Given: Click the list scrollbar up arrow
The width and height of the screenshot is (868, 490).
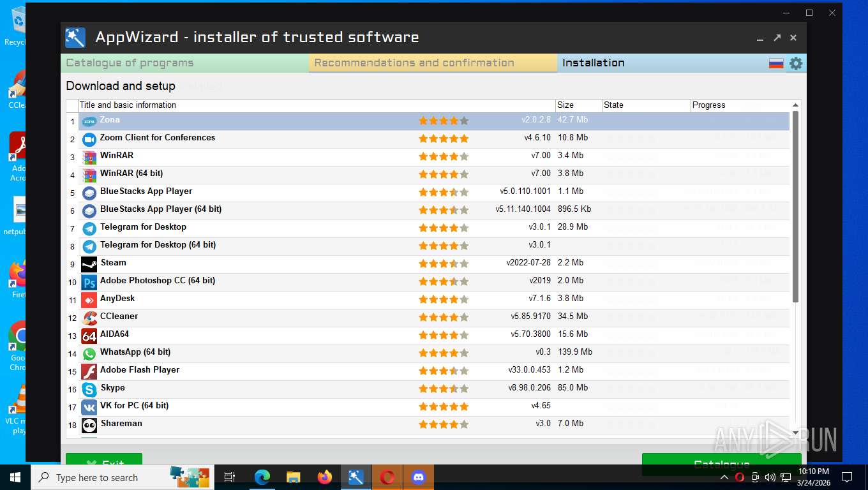Looking at the screenshot, I should tap(795, 105).
